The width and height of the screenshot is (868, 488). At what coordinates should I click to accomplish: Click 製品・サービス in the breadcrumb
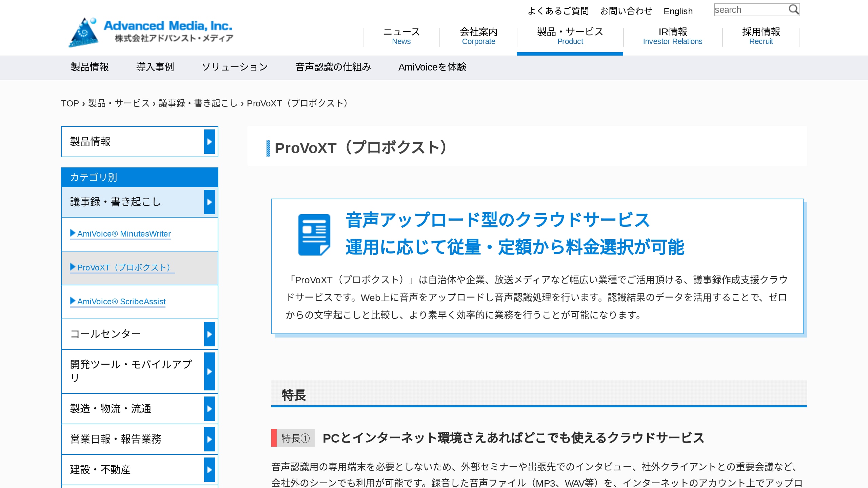(x=119, y=103)
